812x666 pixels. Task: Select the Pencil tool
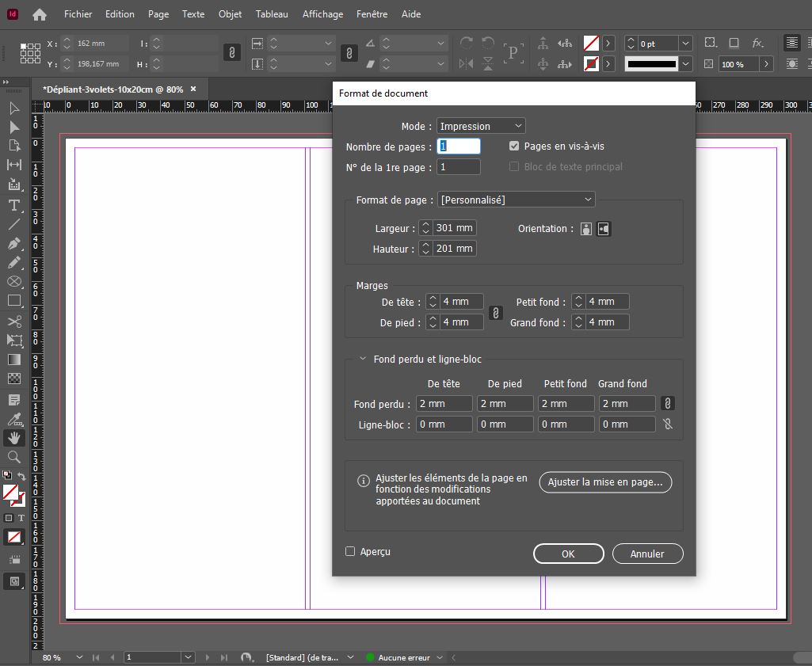pos(14,262)
